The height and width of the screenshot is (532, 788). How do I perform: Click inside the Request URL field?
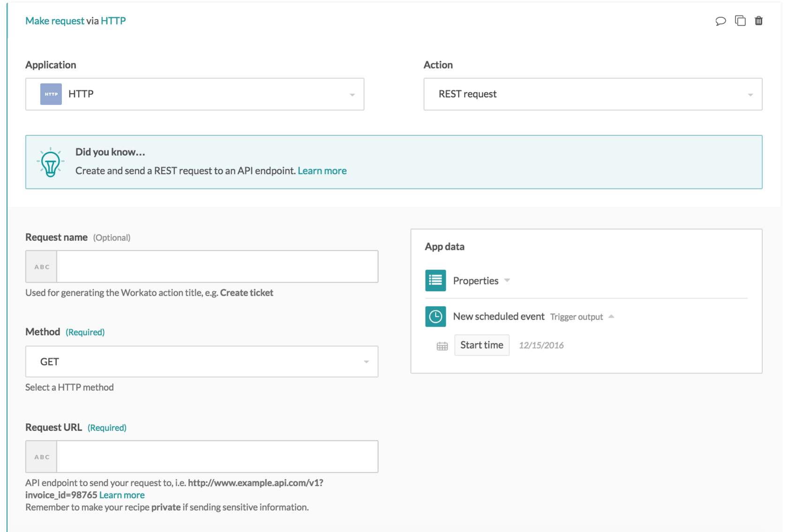pyautogui.click(x=216, y=456)
